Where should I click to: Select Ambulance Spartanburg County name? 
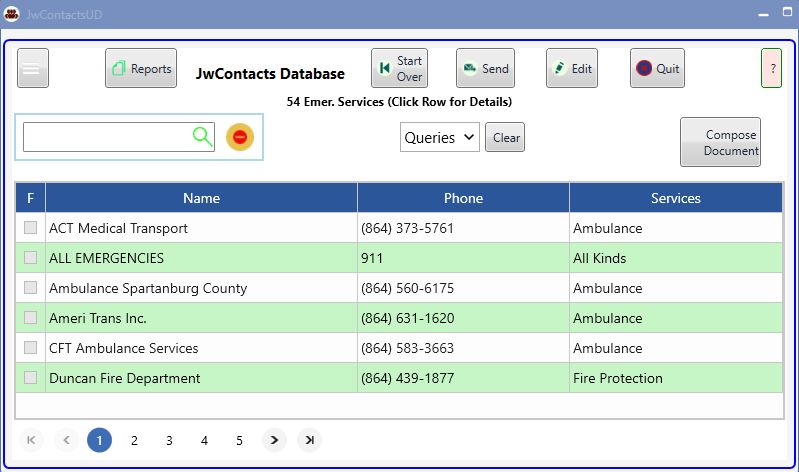(148, 288)
